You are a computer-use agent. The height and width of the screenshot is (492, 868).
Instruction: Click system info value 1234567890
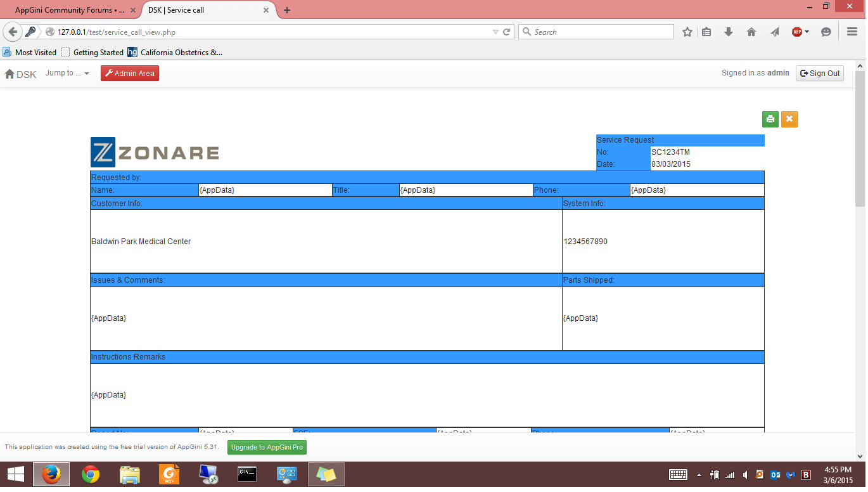click(585, 242)
